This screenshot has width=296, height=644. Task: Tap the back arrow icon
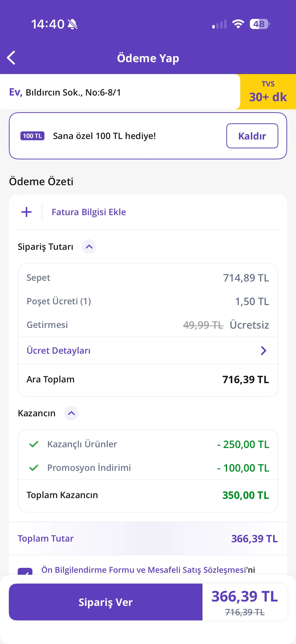[x=11, y=58]
